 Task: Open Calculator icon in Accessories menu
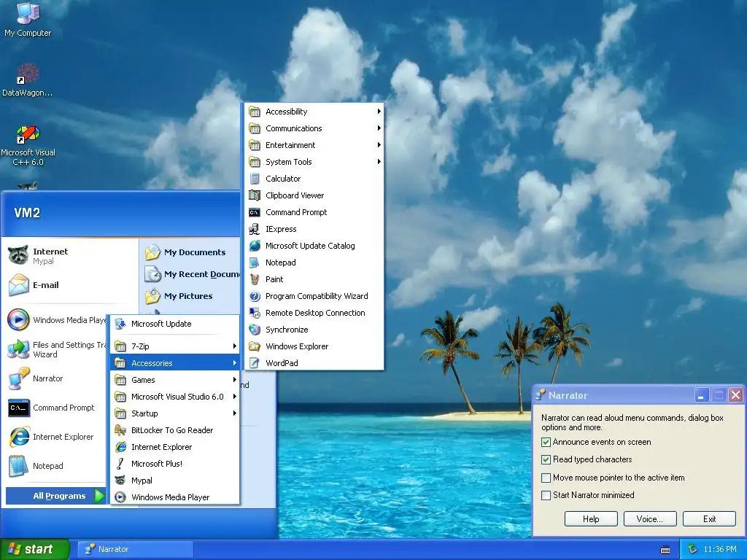(x=255, y=179)
